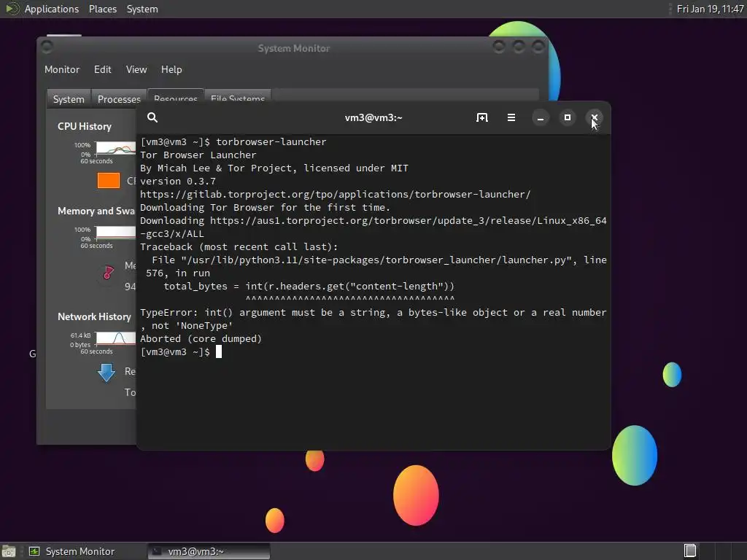Maximize the vm3@vm3 terminal window

(568, 117)
